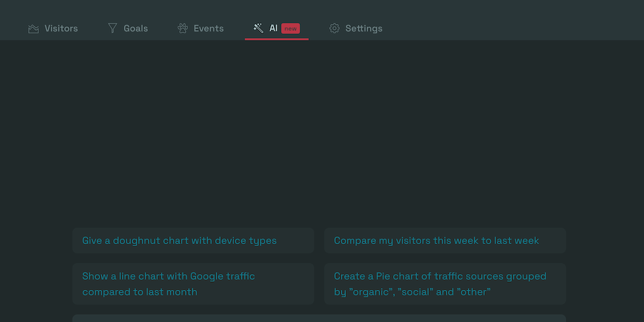Image resolution: width=644 pixels, height=322 pixels.
Task: Choose the Pie chart of traffic sources prompt
Action: pyautogui.click(x=445, y=284)
